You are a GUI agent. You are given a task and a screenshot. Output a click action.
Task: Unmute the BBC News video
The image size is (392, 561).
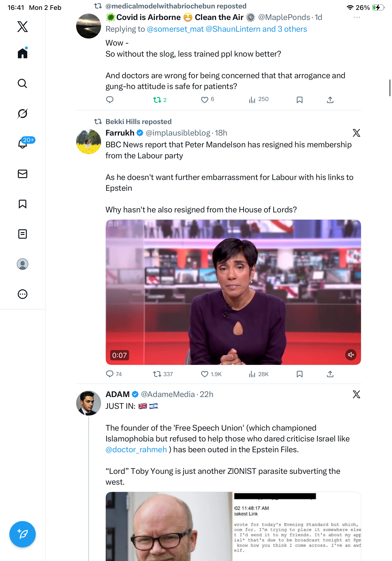click(350, 355)
